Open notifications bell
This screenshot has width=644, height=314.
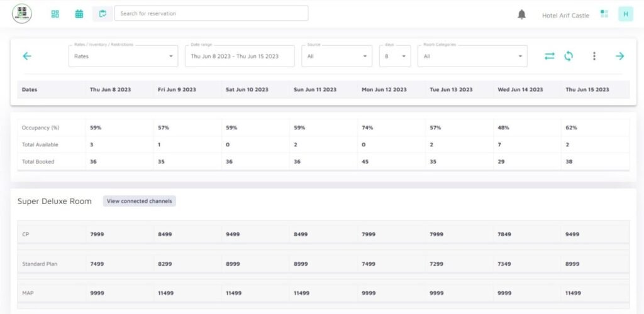point(521,14)
